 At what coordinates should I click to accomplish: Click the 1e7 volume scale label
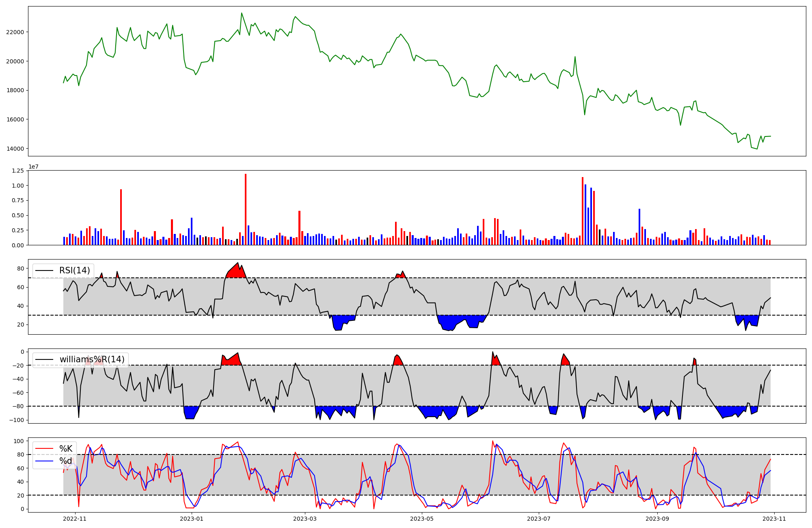[33, 167]
